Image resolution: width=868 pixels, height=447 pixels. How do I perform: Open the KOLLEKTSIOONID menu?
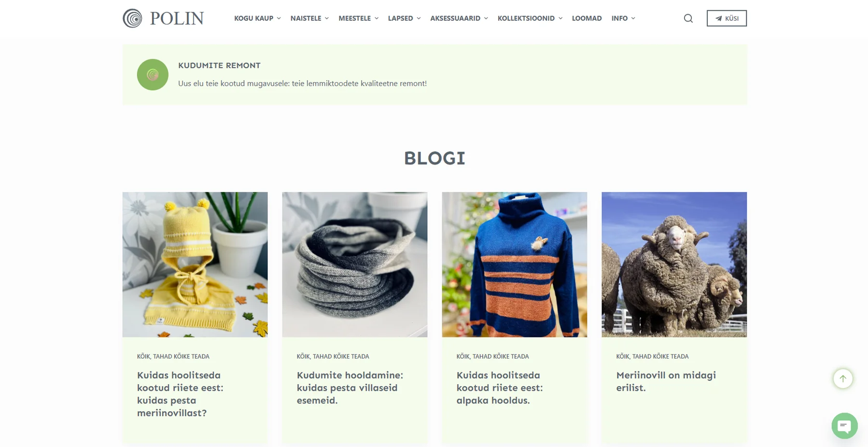tap(530, 18)
